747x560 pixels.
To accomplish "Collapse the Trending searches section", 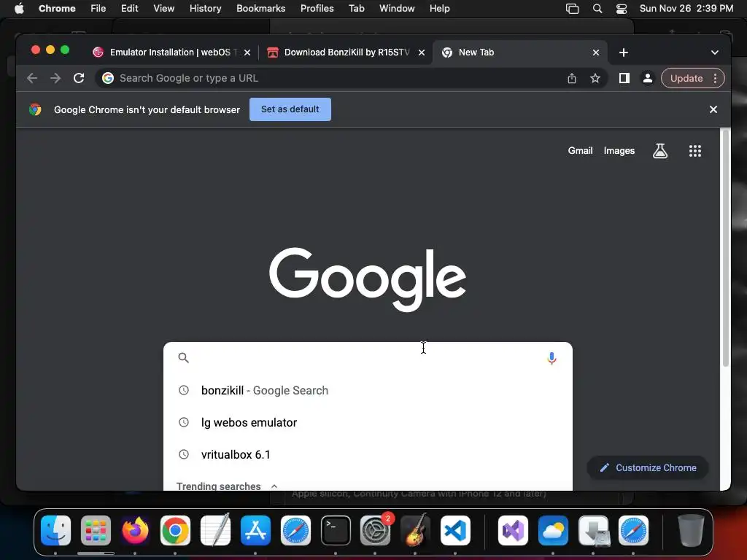I will pyautogui.click(x=274, y=486).
